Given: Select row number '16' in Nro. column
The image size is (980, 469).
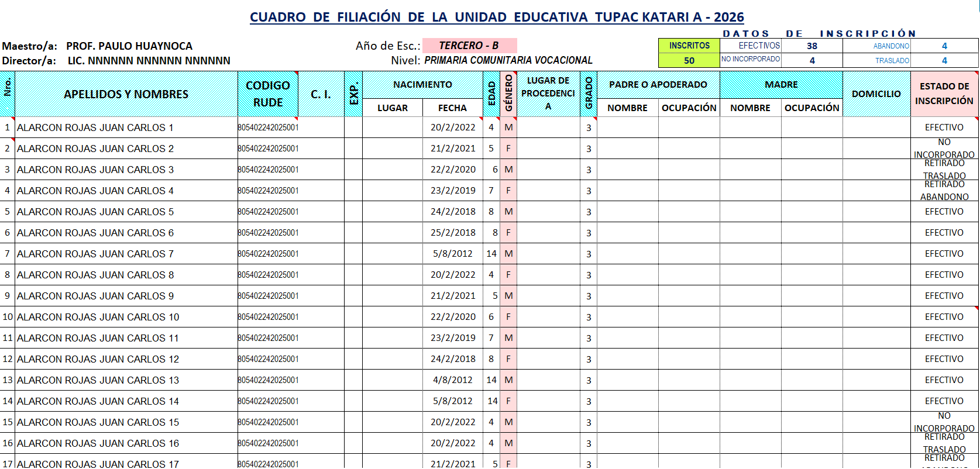Looking at the screenshot, I should click(x=7, y=443).
